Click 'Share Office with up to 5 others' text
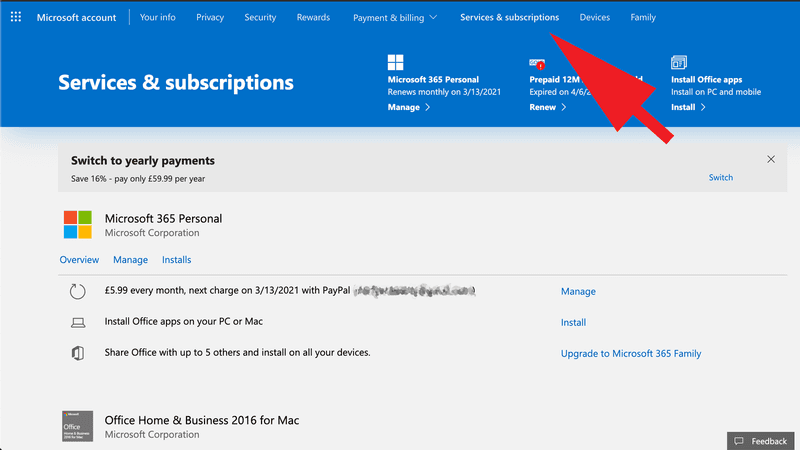Image resolution: width=800 pixels, height=450 pixels. click(x=237, y=353)
